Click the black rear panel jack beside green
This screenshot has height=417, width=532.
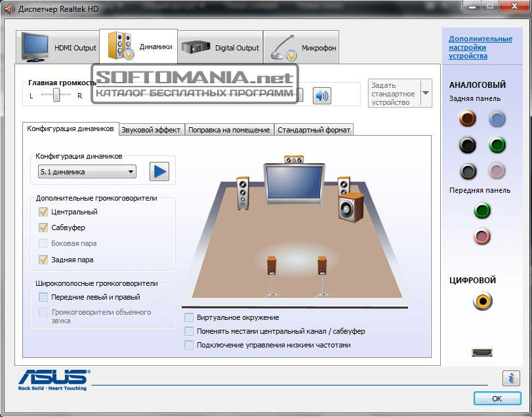pyautogui.click(x=467, y=145)
